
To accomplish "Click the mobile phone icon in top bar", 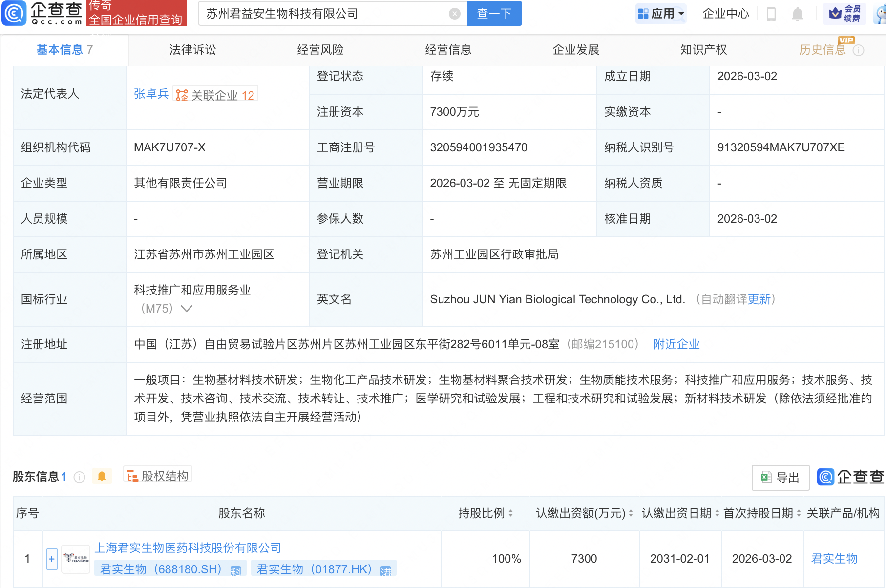I will click(x=772, y=14).
